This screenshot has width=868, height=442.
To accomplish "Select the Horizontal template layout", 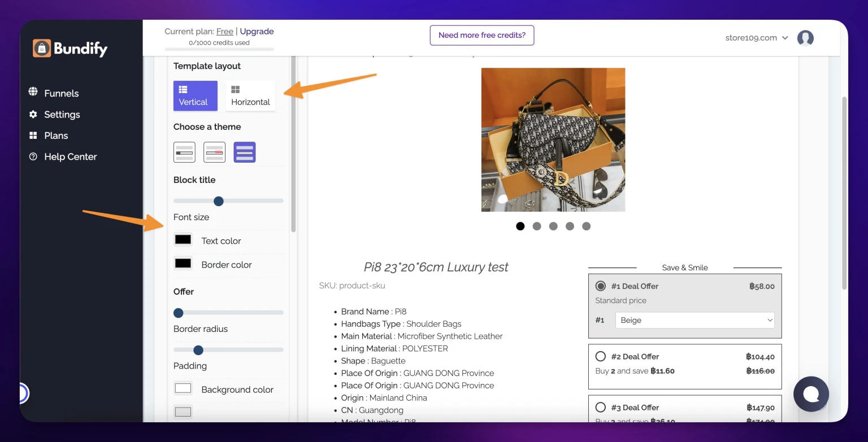I will click(x=250, y=96).
